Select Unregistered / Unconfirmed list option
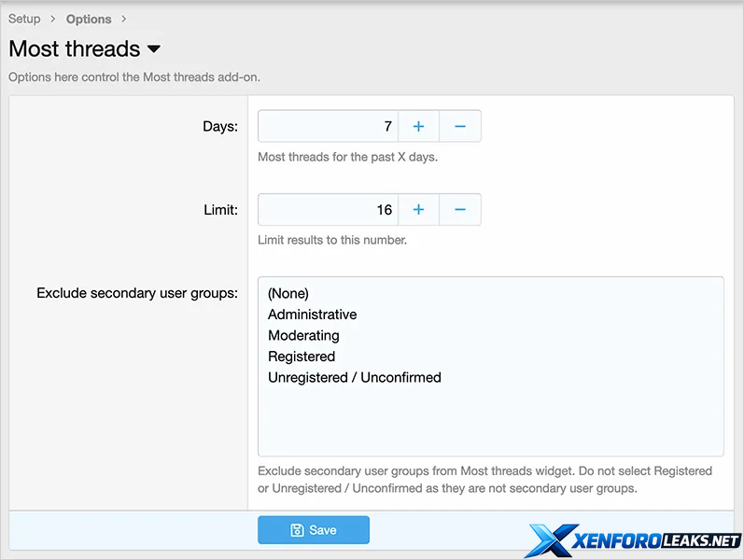This screenshot has height=560, width=744. pyautogui.click(x=355, y=378)
